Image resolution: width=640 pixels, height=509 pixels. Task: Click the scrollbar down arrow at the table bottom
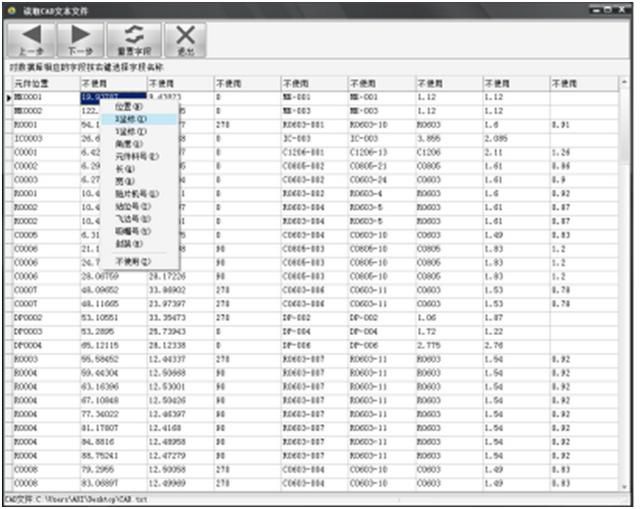(624, 486)
